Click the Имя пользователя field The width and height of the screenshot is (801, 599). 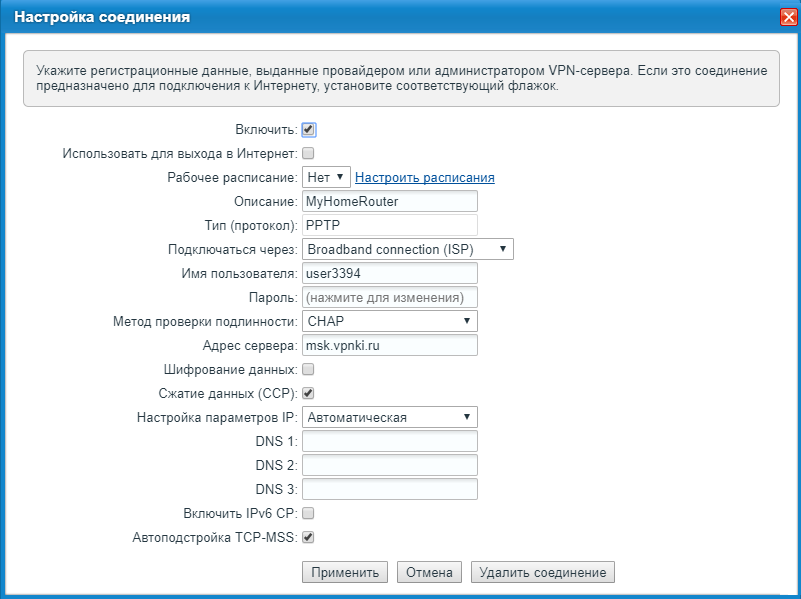(389, 273)
